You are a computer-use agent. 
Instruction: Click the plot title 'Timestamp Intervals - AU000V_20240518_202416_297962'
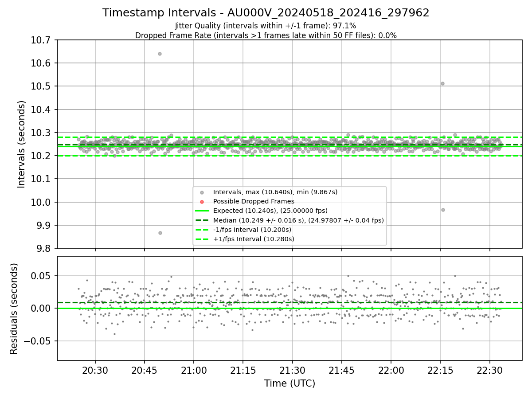click(266, 13)
